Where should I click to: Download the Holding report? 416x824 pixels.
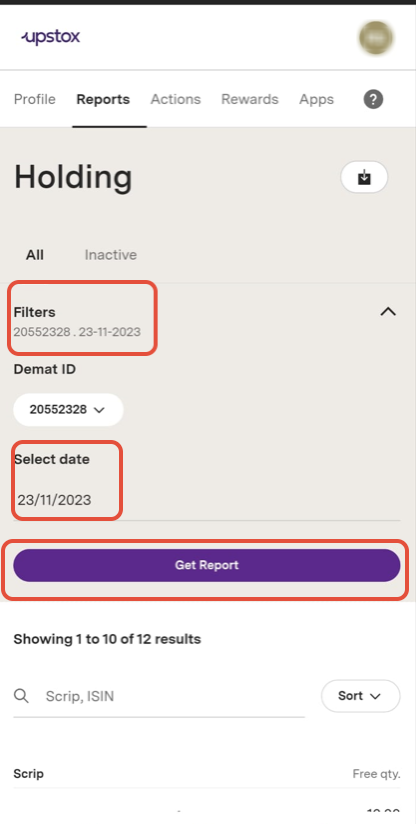(364, 177)
